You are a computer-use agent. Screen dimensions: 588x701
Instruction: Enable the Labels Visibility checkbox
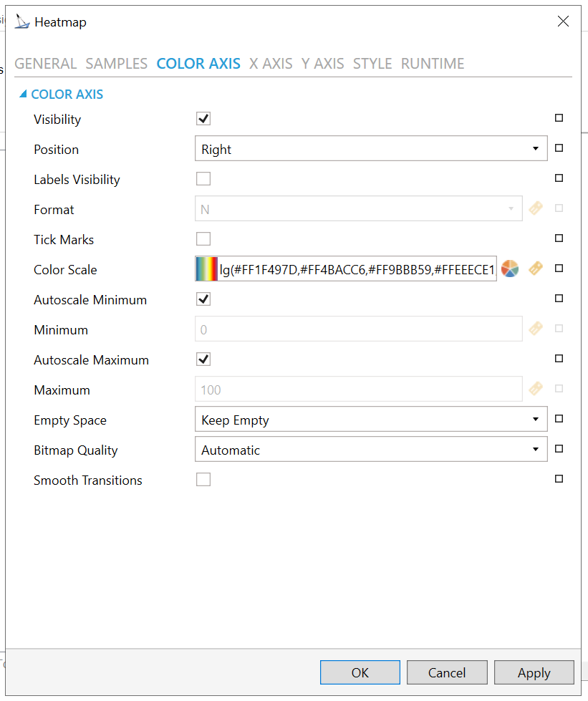[x=203, y=179]
